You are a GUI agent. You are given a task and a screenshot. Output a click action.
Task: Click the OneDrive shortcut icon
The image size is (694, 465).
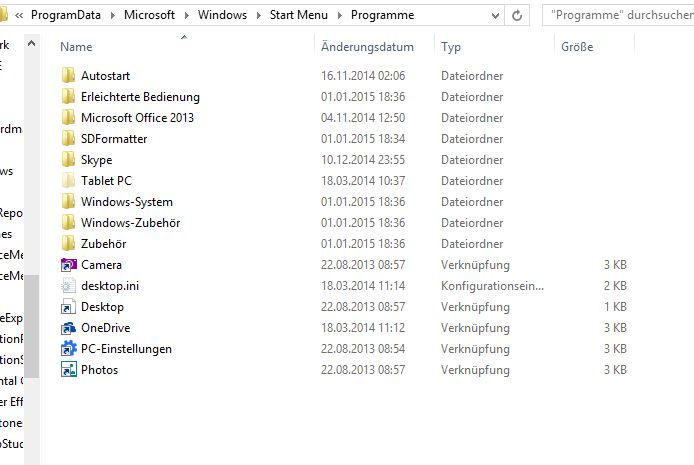pyautogui.click(x=68, y=328)
